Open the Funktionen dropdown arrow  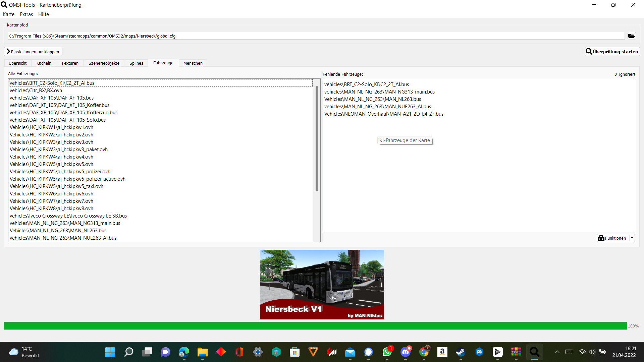[x=632, y=238]
